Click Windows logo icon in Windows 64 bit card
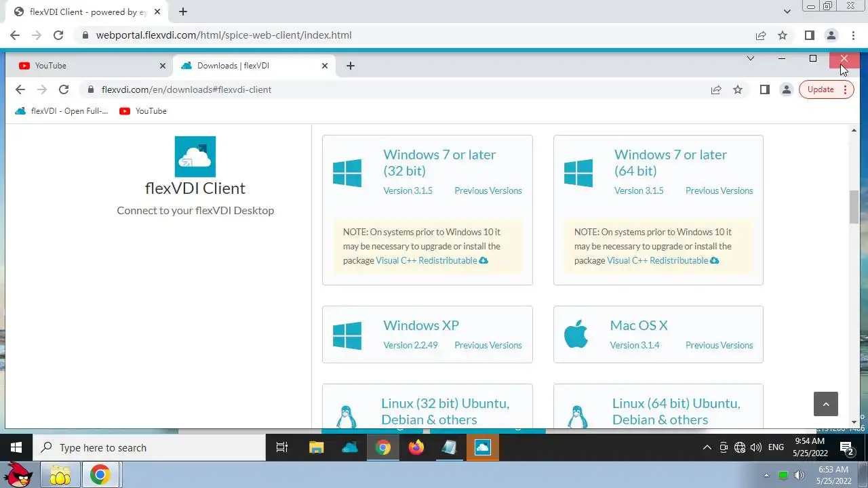Viewport: 868px width, 488px height. [578, 173]
